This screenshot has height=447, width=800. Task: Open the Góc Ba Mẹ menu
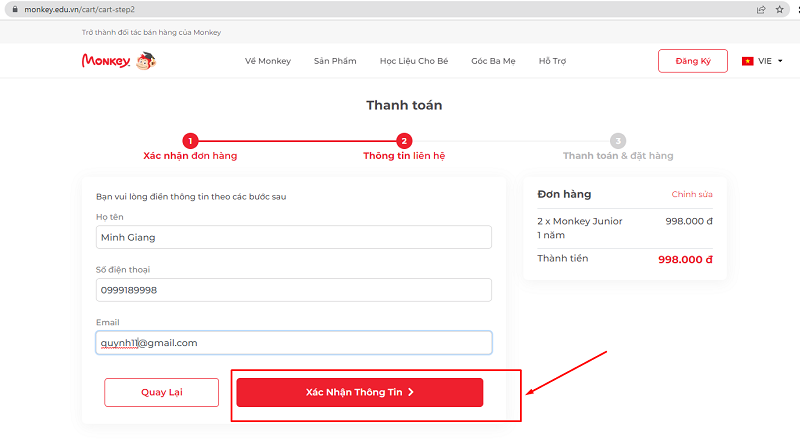(x=493, y=61)
